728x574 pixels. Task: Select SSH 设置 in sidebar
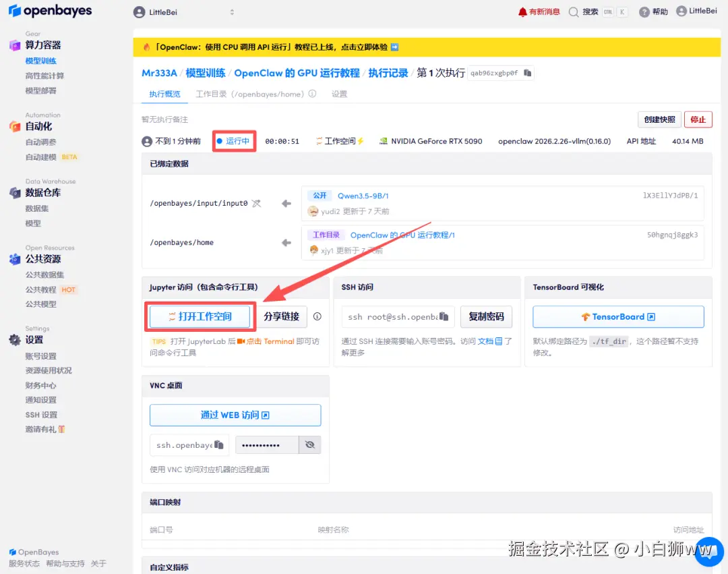click(x=41, y=415)
